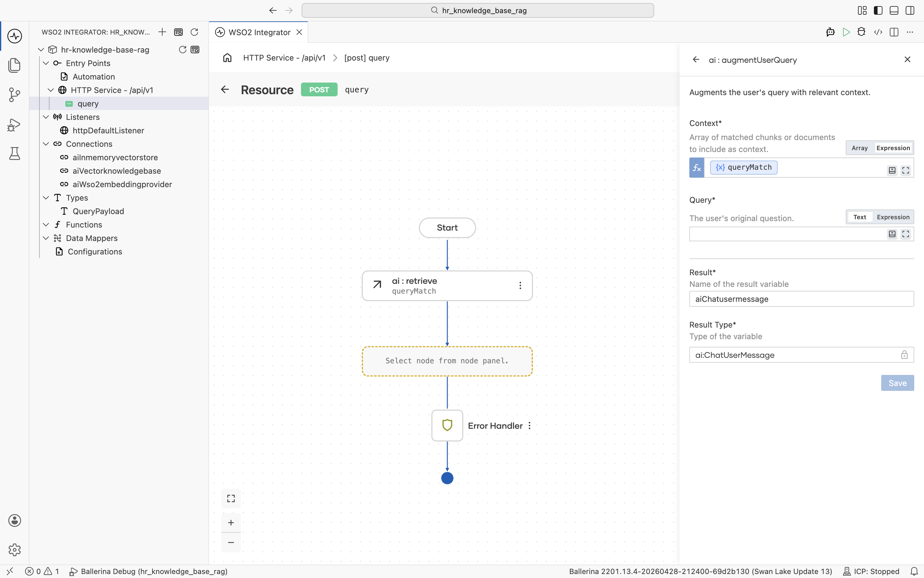This screenshot has height=578, width=924.
Task: Click ICP: Stopped in the status bar
Action: coord(871,572)
